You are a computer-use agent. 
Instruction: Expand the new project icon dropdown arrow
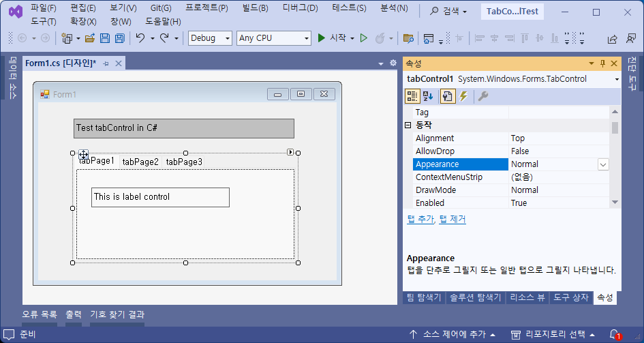[78, 38]
